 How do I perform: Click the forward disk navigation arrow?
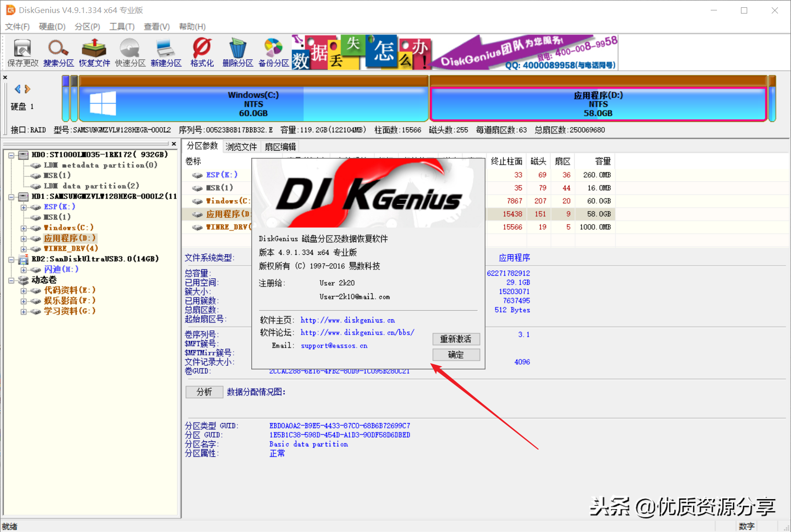[x=27, y=89]
